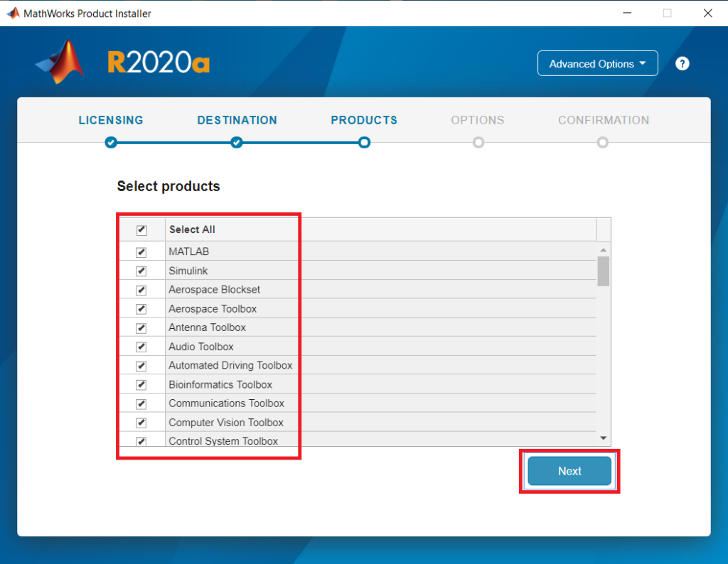
Task: Go to the DESTINATION step tab
Action: click(x=237, y=120)
